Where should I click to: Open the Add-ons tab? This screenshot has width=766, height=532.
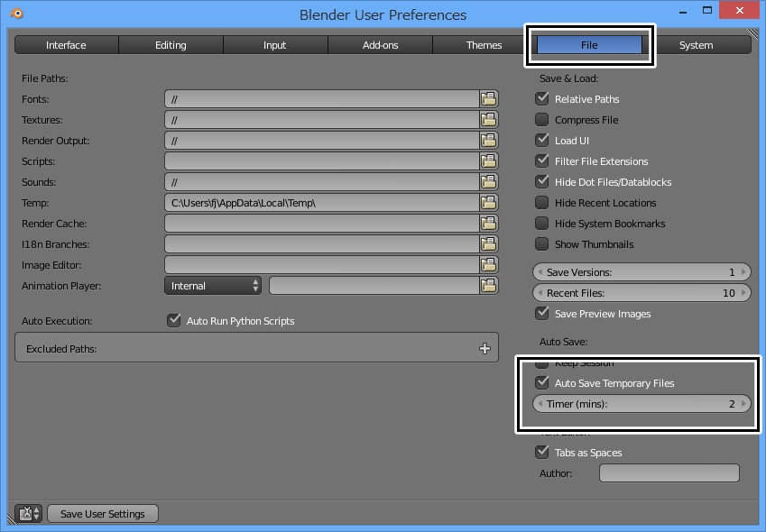(x=380, y=45)
